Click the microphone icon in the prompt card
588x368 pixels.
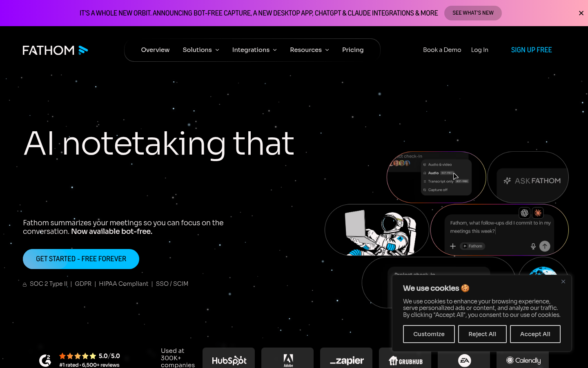[x=533, y=246]
